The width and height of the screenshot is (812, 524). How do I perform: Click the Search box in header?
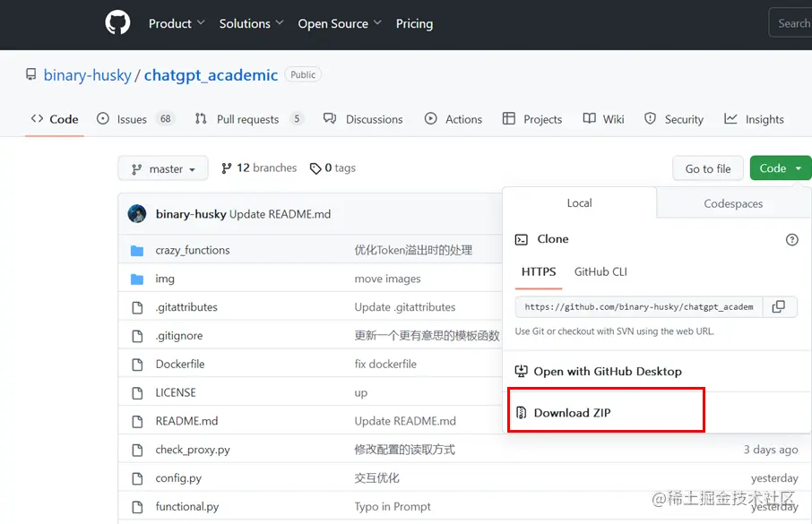click(x=790, y=23)
